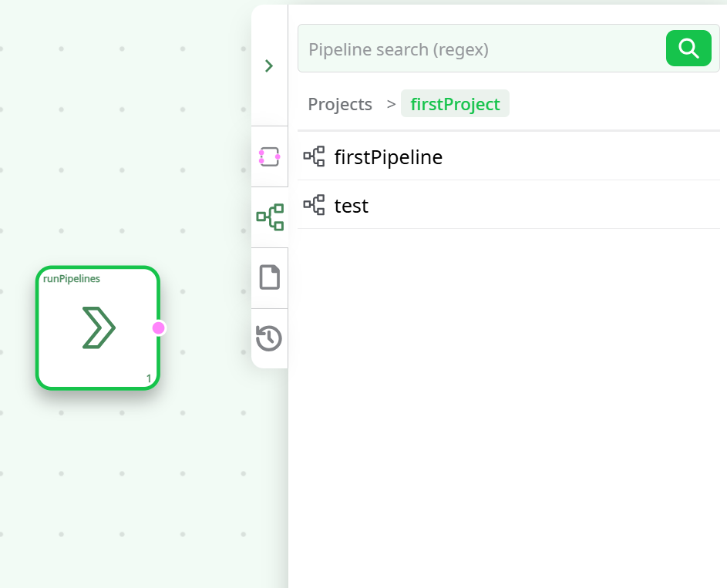Click the chevron icon inside the runPipelines node

pos(97,328)
